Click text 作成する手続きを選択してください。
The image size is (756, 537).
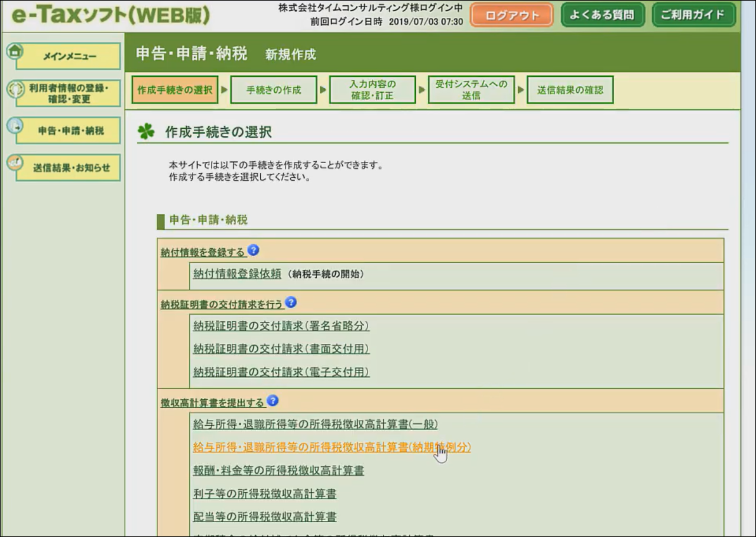[x=239, y=177]
